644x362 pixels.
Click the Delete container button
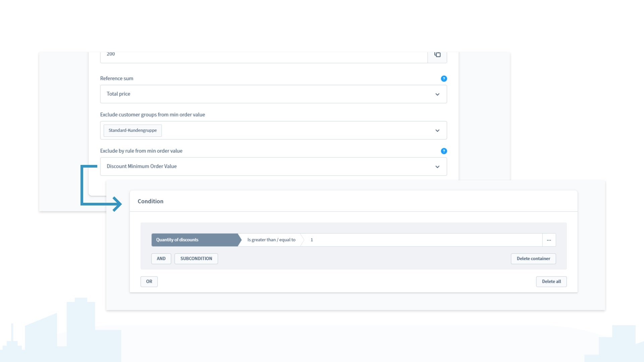point(533,258)
